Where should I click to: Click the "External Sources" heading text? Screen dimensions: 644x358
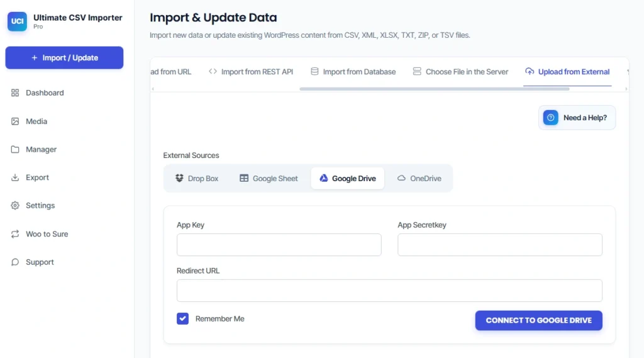(x=191, y=155)
